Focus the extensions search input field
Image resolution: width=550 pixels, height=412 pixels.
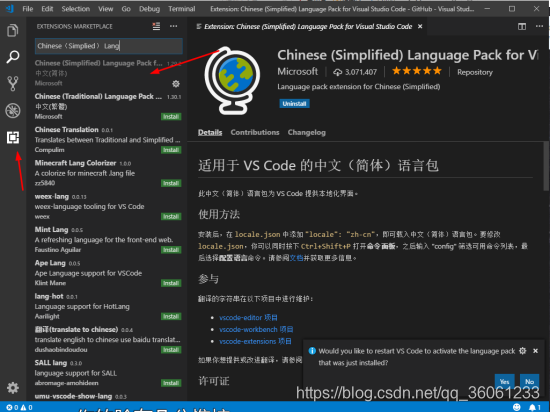pos(109,46)
